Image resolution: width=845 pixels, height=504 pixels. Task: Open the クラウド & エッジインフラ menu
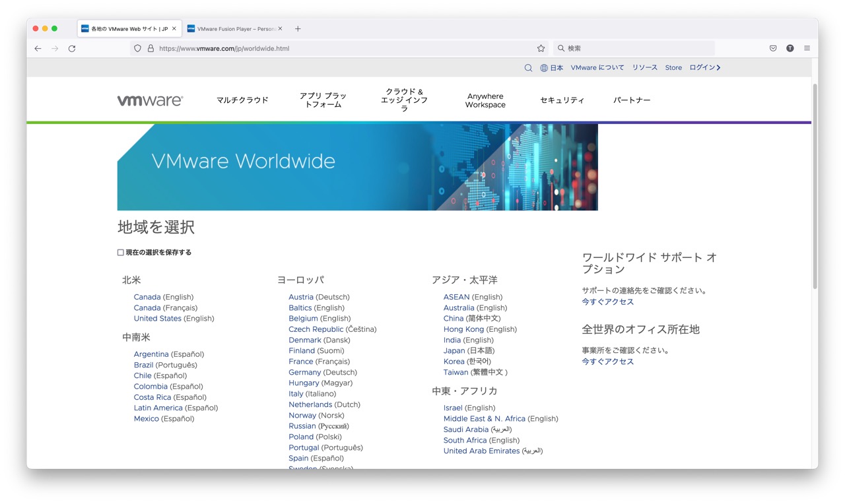tap(405, 100)
